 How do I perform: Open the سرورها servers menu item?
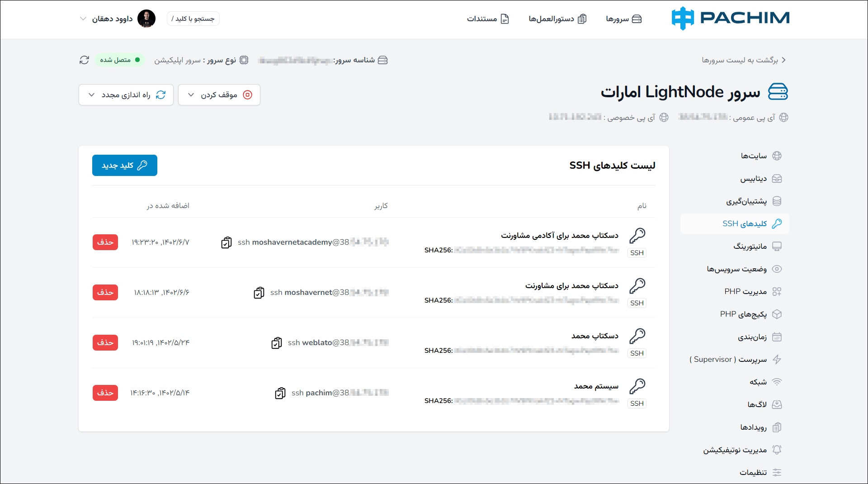[x=624, y=19]
